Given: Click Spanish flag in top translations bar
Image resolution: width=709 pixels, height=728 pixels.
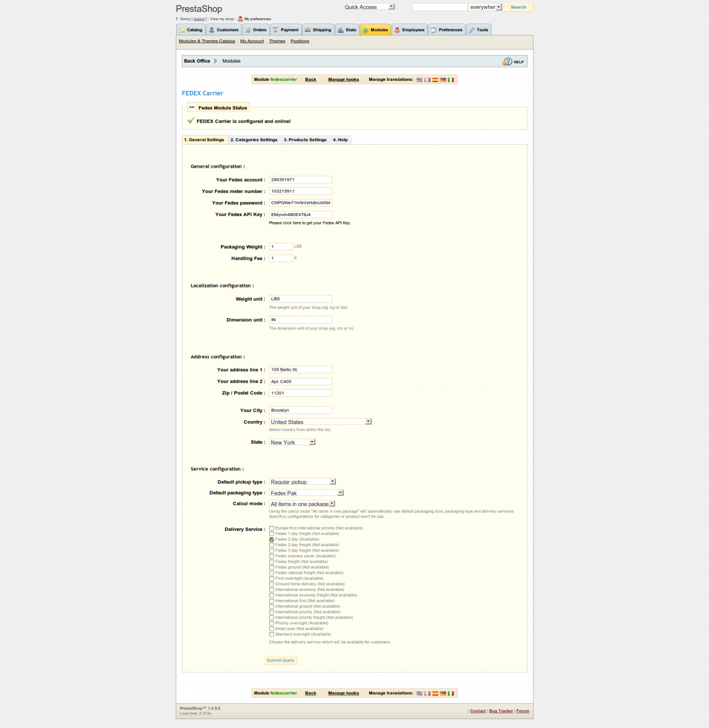Looking at the screenshot, I should click(x=435, y=80).
